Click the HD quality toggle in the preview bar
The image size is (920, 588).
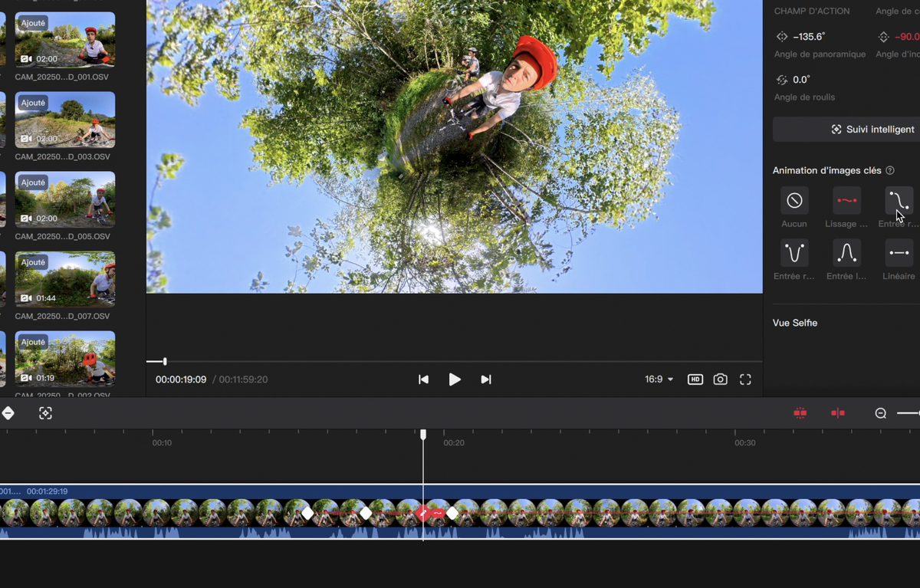[695, 379]
